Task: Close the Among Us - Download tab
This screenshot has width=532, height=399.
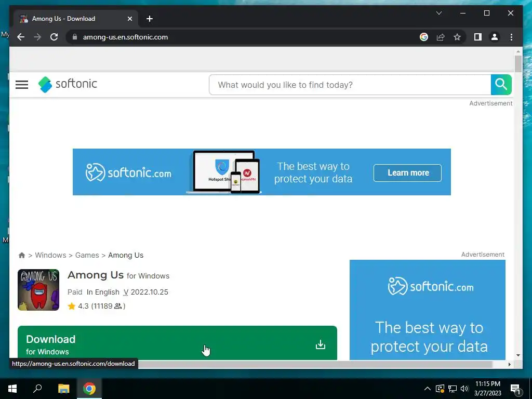Action: [129, 19]
